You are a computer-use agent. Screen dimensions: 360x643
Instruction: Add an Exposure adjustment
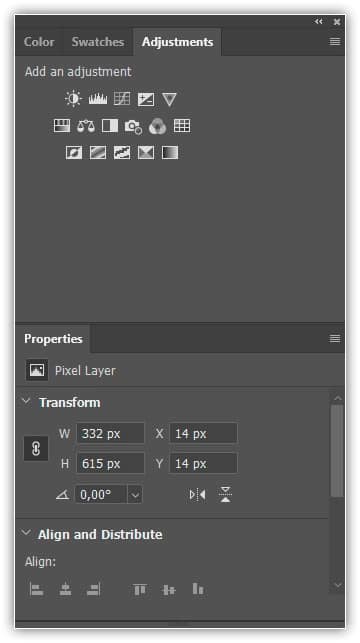tap(146, 99)
